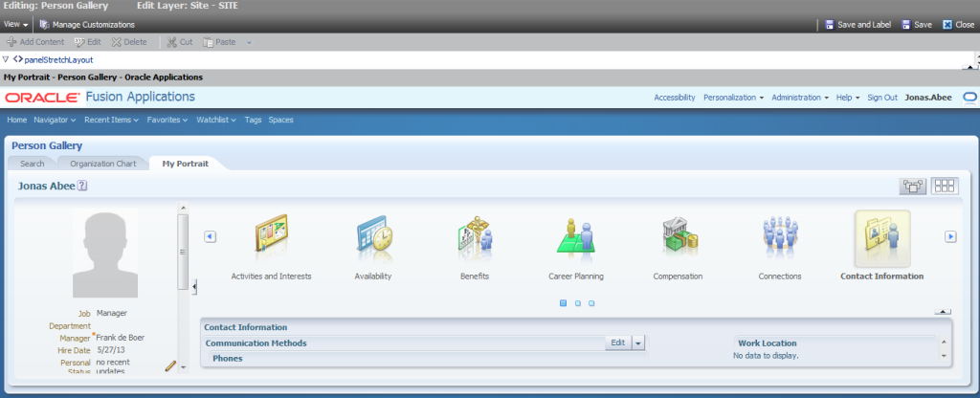Viewport: 980px width, 398px height.
Task: Click the profile pane scroll down arrow
Action: point(183,367)
